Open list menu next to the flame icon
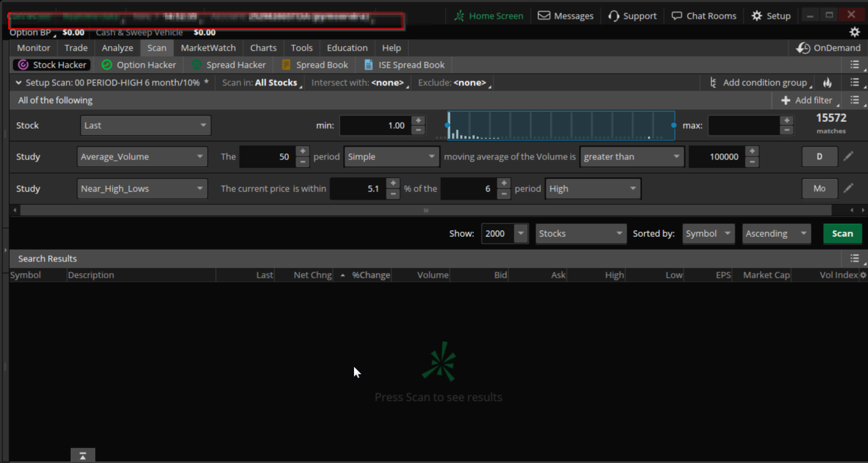The width and height of the screenshot is (868, 463). point(855,83)
